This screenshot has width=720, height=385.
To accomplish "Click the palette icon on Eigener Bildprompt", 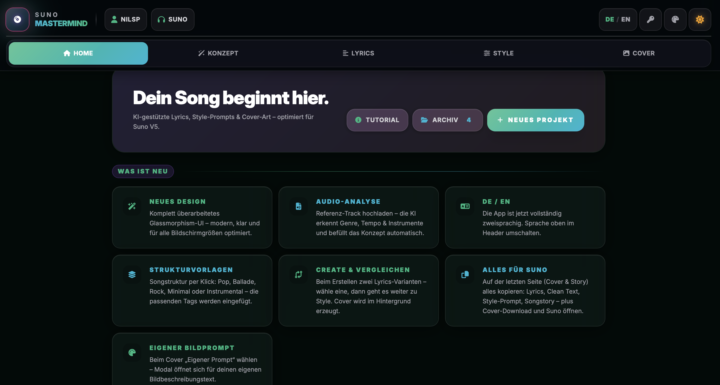I will click(x=132, y=353).
